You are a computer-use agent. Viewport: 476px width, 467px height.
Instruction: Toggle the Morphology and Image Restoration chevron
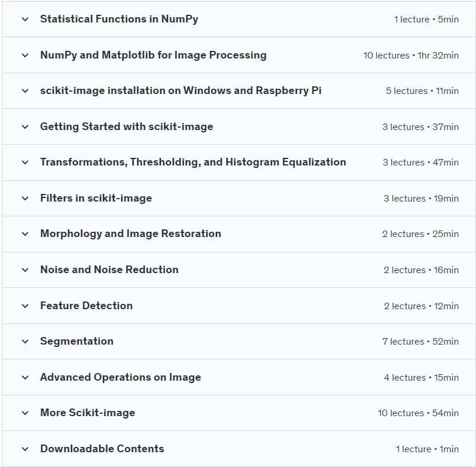tap(25, 234)
